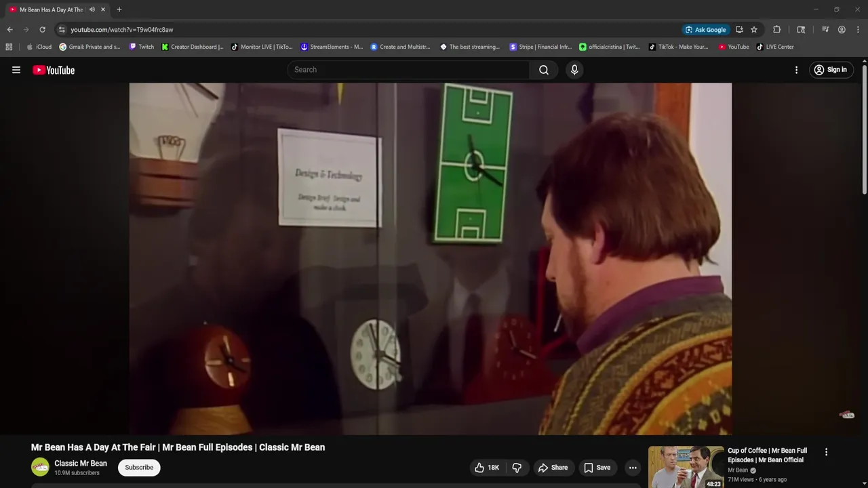Click the Ask Google button
Screen dimensions: 868x488
click(705, 30)
